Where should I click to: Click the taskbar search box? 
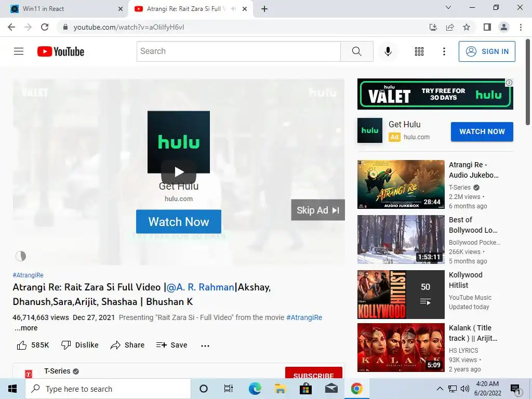coord(108,389)
